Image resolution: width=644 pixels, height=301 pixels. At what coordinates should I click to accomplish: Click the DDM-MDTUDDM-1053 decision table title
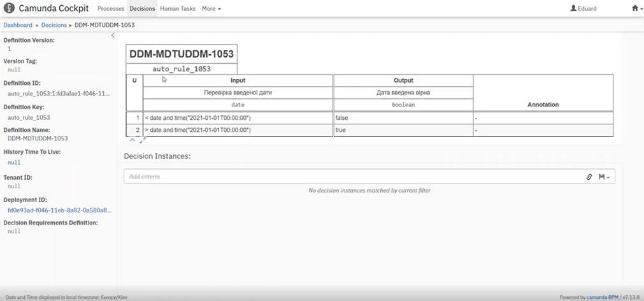[182, 54]
